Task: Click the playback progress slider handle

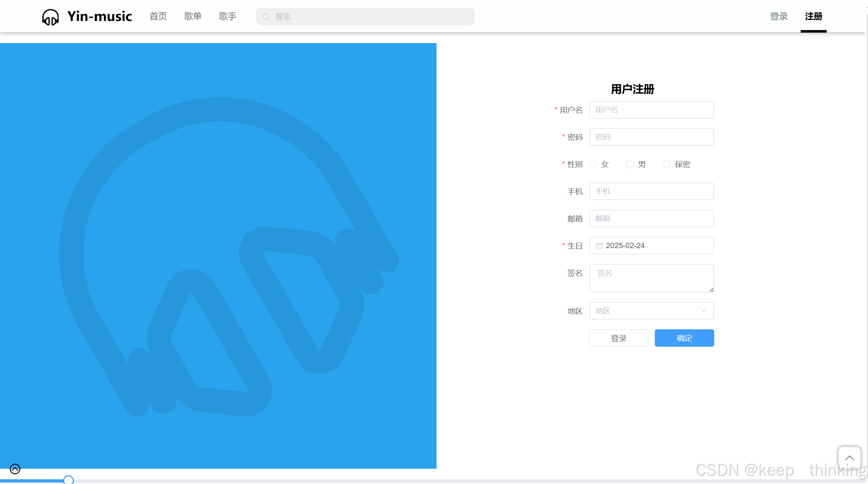Action: 68,480
